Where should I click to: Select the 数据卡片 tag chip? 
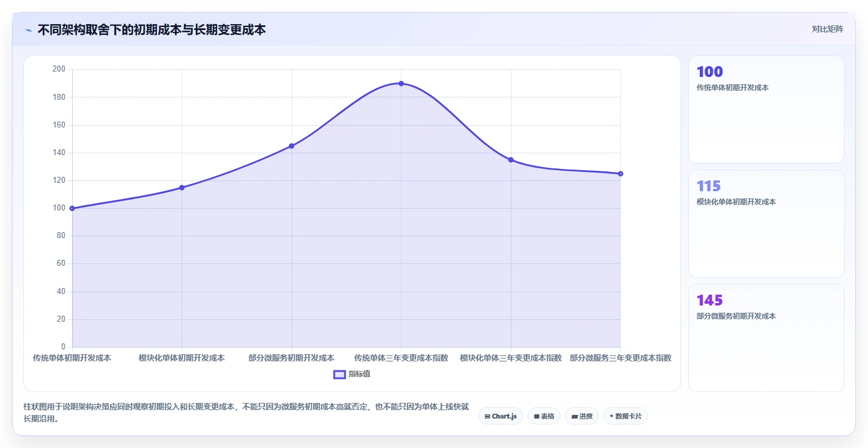point(626,416)
